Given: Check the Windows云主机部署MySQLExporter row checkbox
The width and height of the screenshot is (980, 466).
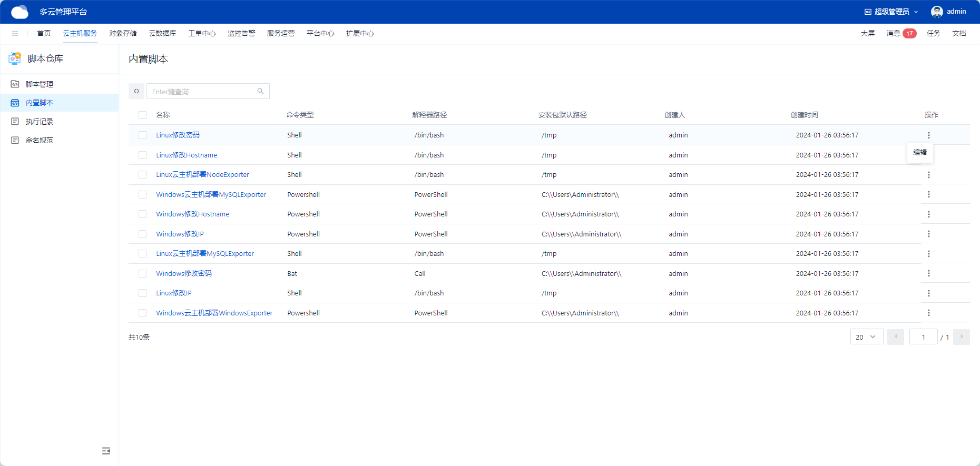Looking at the screenshot, I should (x=142, y=195).
